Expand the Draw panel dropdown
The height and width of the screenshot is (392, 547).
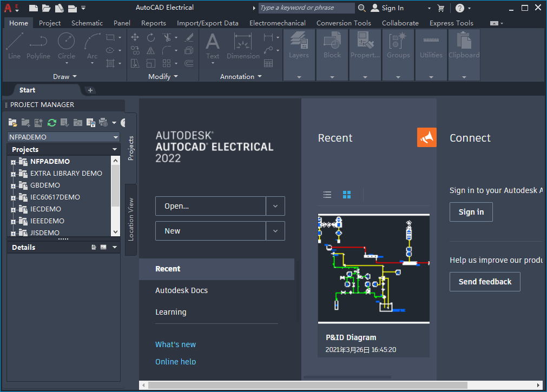tap(65, 76)
